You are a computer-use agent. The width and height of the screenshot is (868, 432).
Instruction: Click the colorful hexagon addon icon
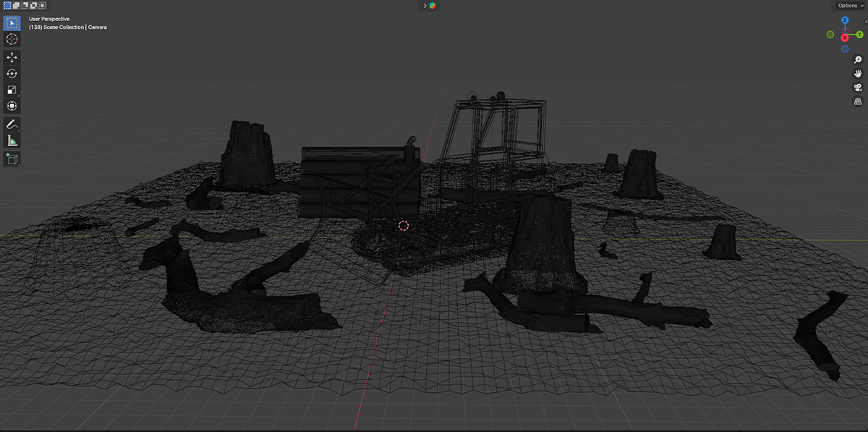pos(433,5)
